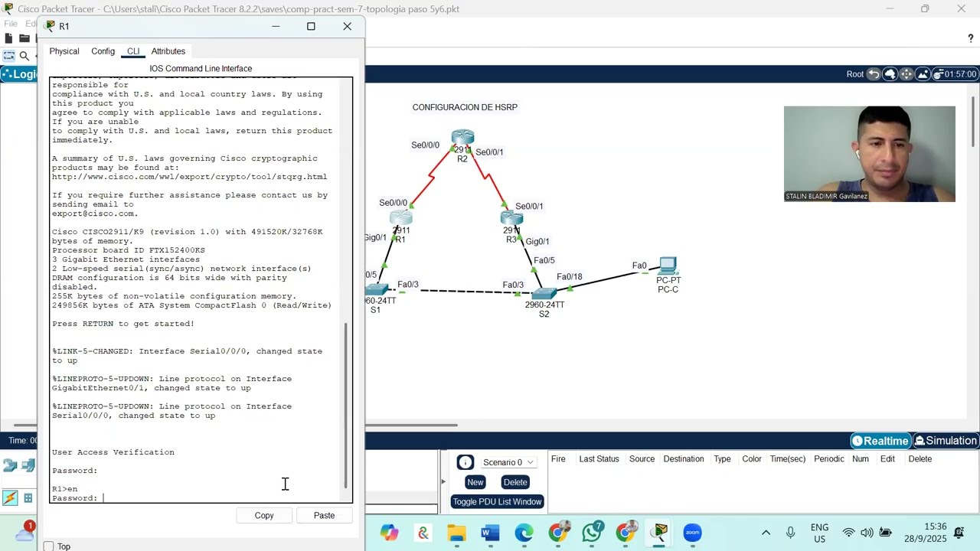
Task: Open the Config tab of R1
Action: point(103,51)
